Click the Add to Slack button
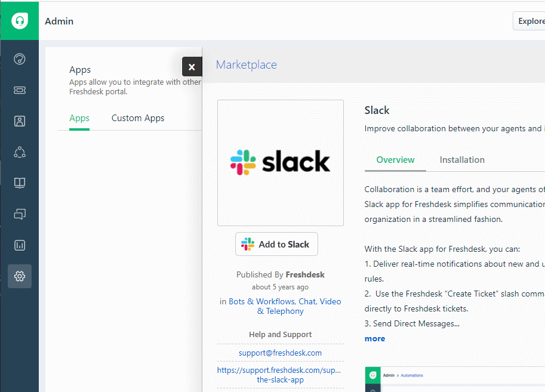The image size is (545, 392). pyautogui.click(x=276, y=244)
